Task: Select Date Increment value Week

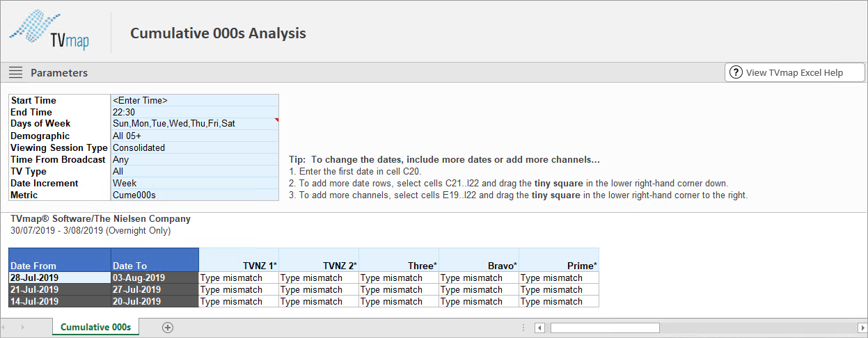Action: (x=195, y=183)
